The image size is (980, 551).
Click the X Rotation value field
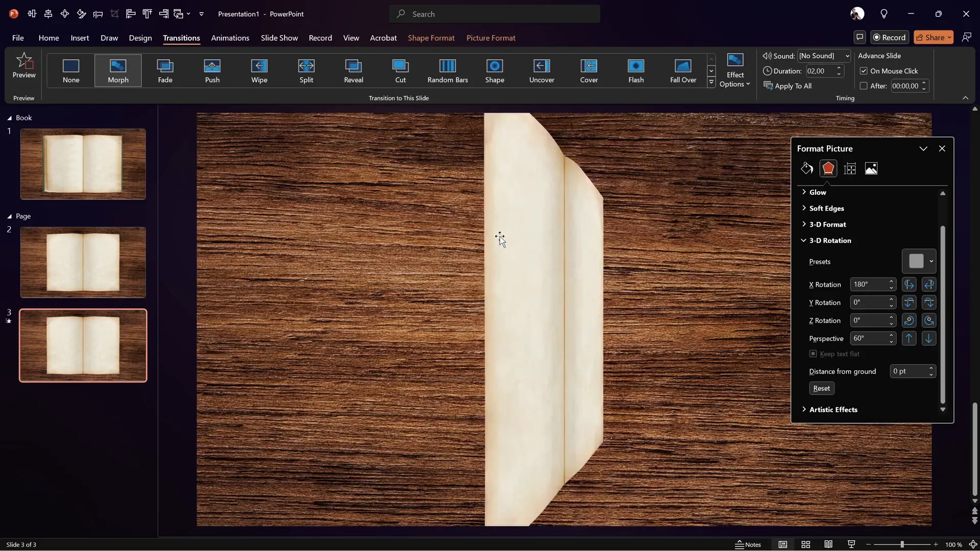coord(869,285)
